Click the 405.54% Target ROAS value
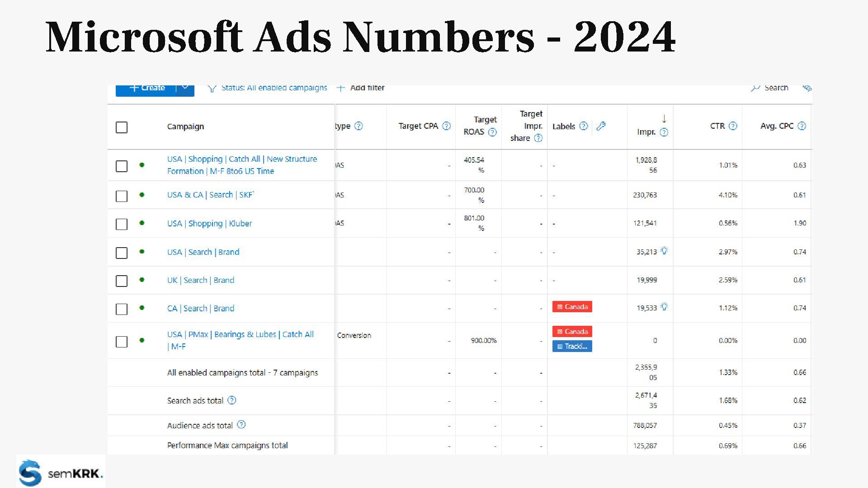Image resolution: width=868 pixels, height=488 pixels. [474, 165]
